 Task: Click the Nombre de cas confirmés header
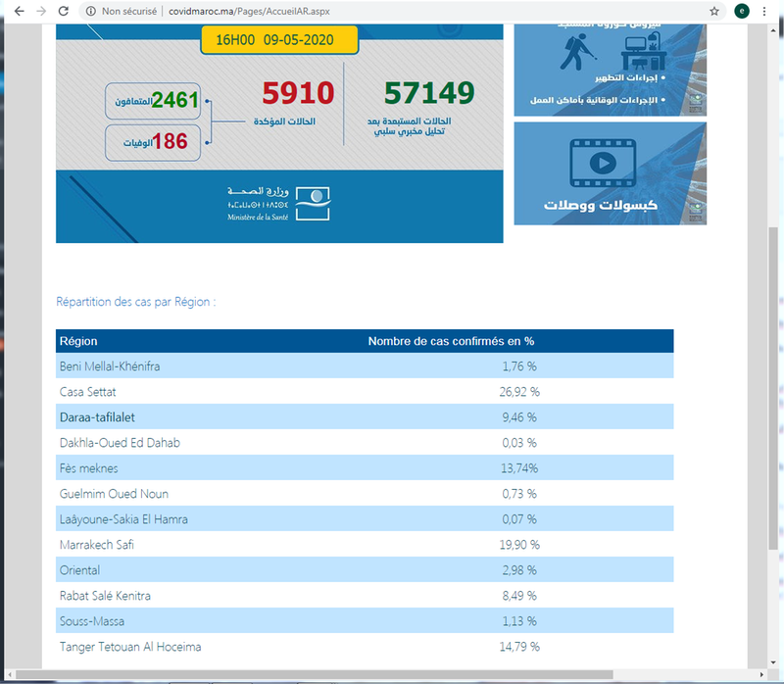pyautogui.click(x=451, y=341)
